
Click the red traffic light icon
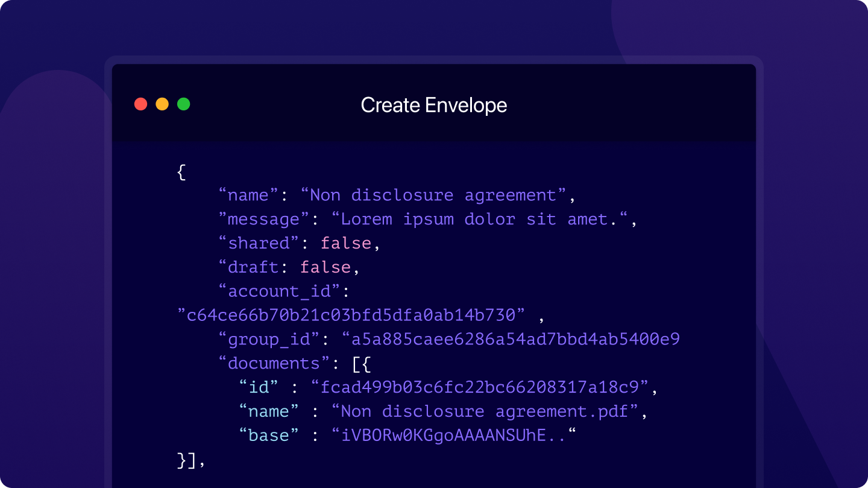[140, 104]
